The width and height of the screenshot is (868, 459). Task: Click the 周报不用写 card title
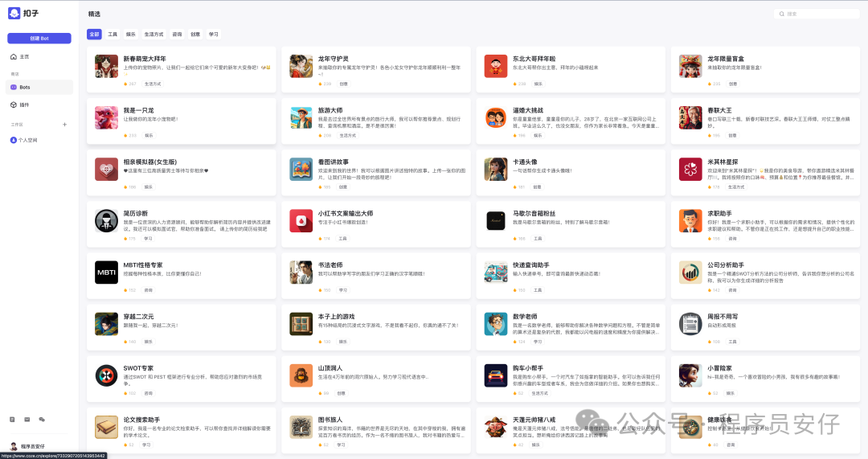point(723,316)
